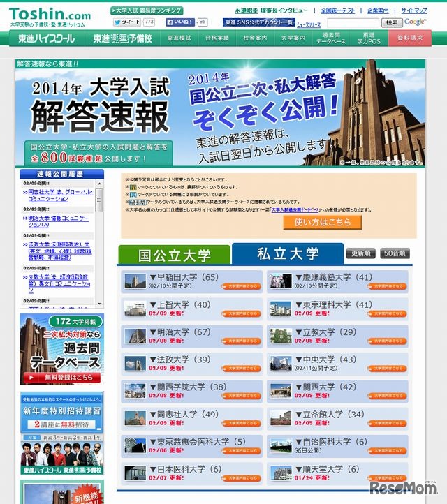Open Juntendo University thumbnail
The height and width of the screenshot is (504, 447).
tap(281, 473)
